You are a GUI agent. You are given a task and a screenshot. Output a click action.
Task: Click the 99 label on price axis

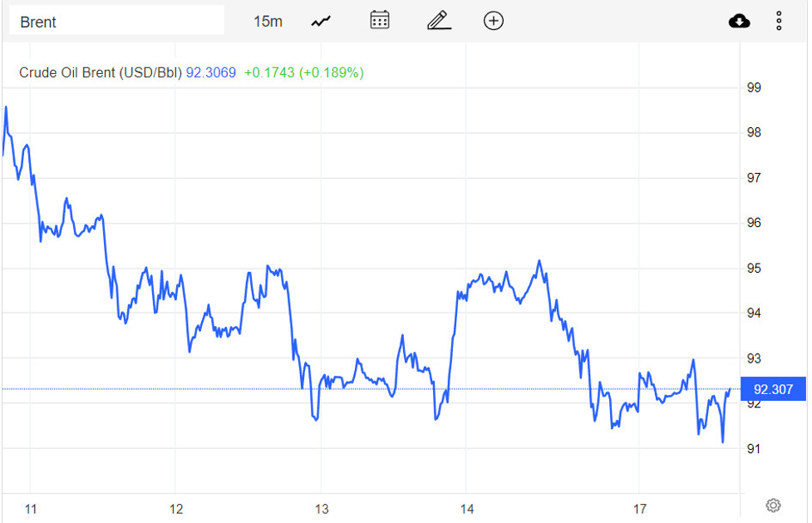[754, 87]
